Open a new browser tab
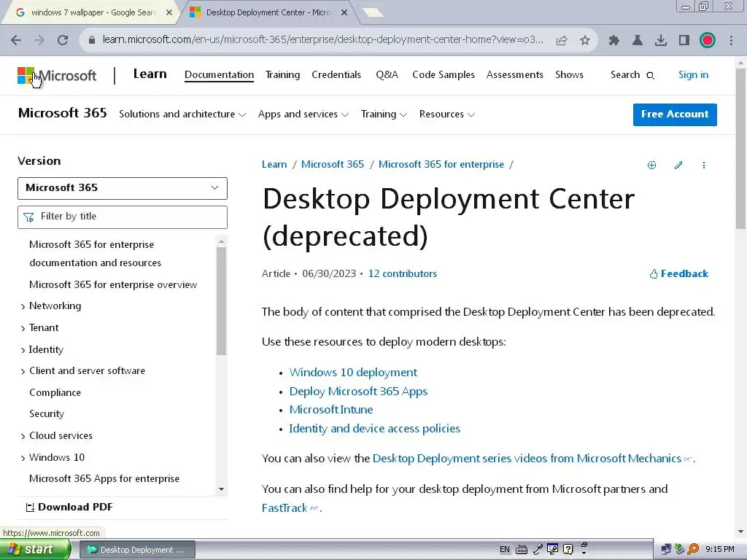 click(x=372, y=13)
